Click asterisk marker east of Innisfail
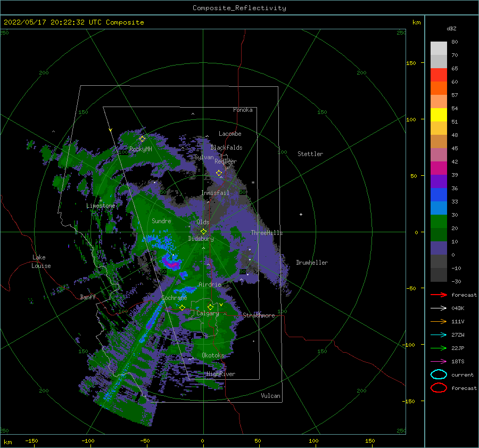479x448 pixels. pyautogui.click(x=253, y=183)
